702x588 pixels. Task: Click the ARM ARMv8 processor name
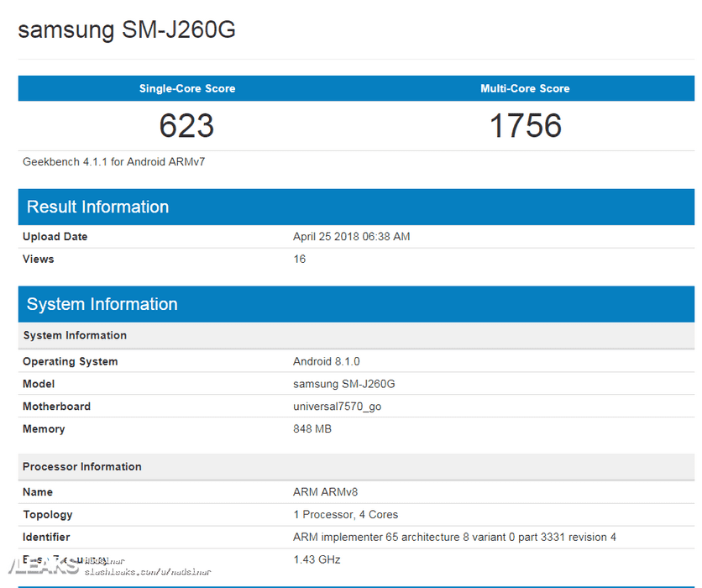pos(326,491)
